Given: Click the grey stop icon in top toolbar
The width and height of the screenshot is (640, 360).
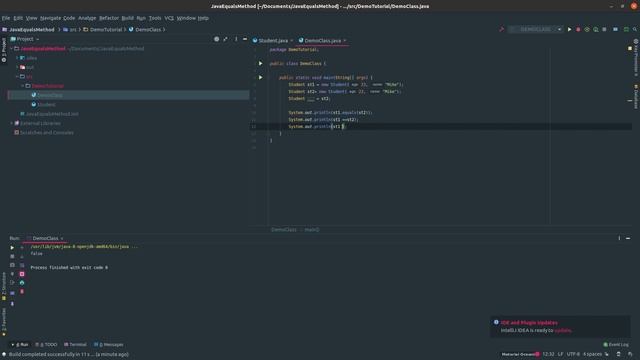Looking at the screenshot, I should pos(604,29).
